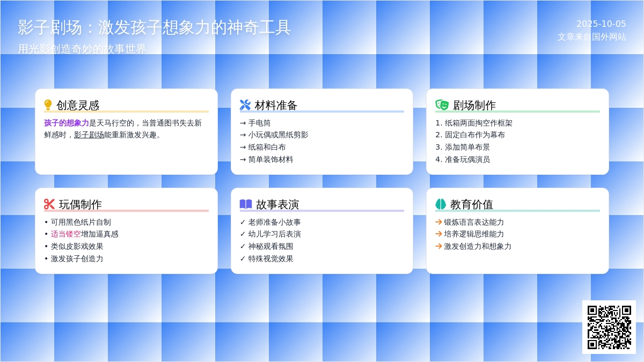Click the lightbulb icon beside 创意灵感
This screenshot has width=644, height=362.
click(48, 105)
